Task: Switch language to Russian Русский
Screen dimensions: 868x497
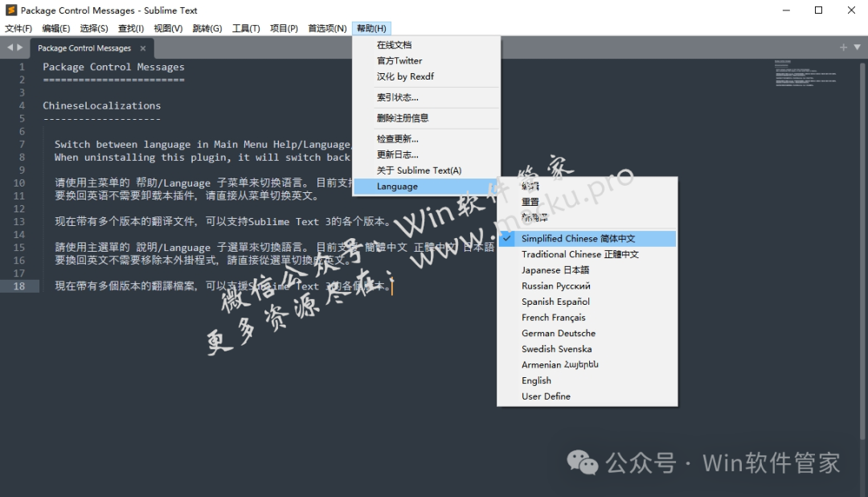Action: 588,286
